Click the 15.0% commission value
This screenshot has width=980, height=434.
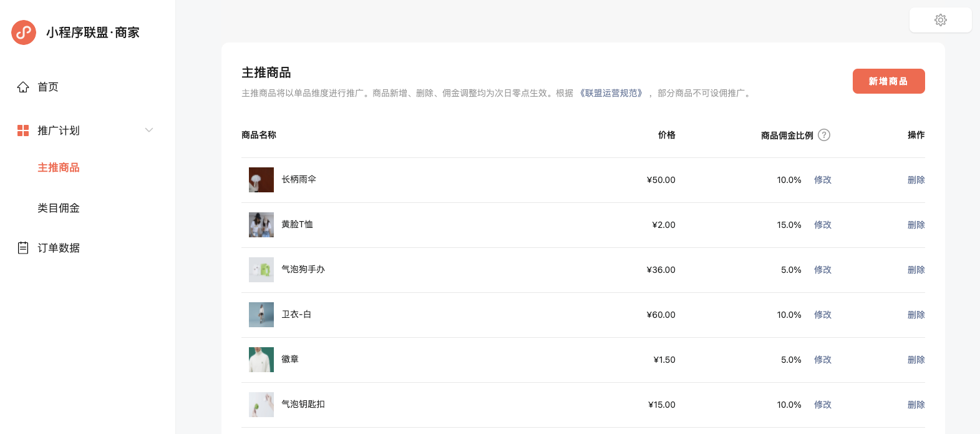click(789, 225)
